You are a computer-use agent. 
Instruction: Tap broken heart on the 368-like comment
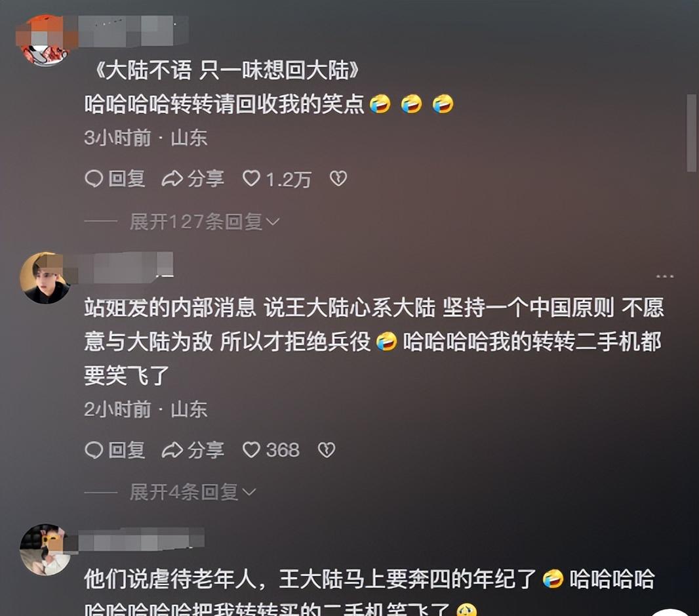click(327, 449)
